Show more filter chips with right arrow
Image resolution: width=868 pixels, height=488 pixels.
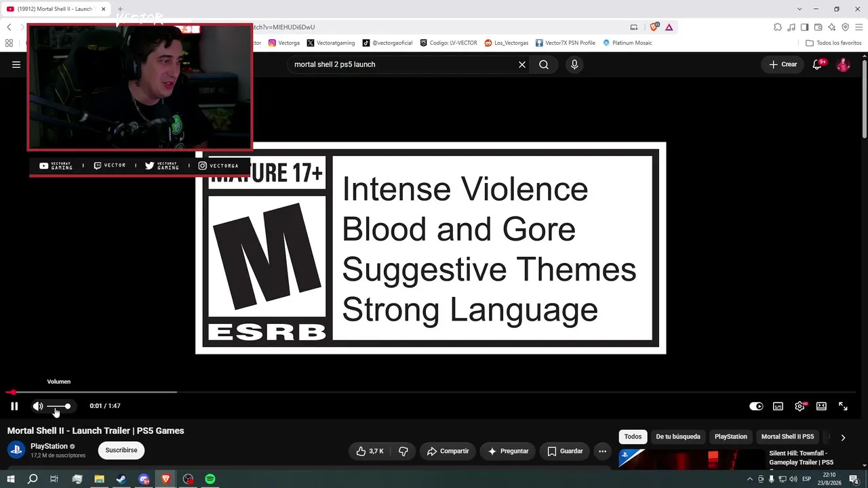tap(843, 437)
